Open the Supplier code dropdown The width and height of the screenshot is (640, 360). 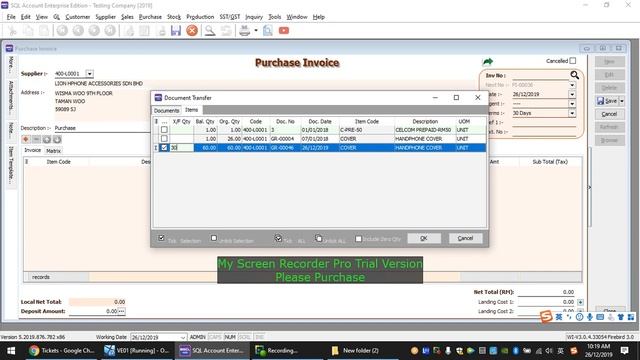[89, 74]
